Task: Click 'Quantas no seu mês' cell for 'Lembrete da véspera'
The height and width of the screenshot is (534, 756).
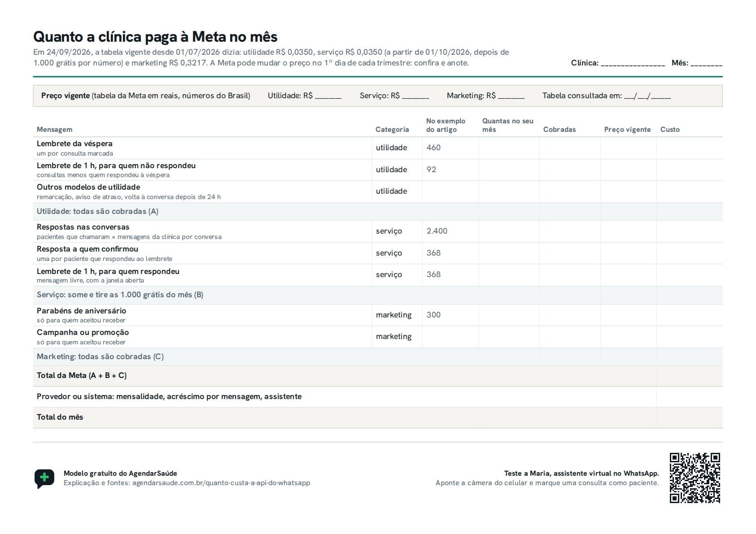Action: 509,148
